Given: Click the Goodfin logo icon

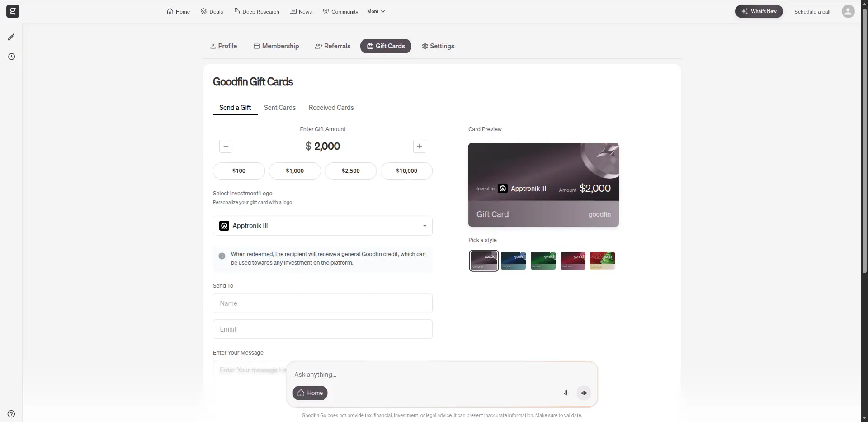Looking at the screenshot, I should click(13, 11).
